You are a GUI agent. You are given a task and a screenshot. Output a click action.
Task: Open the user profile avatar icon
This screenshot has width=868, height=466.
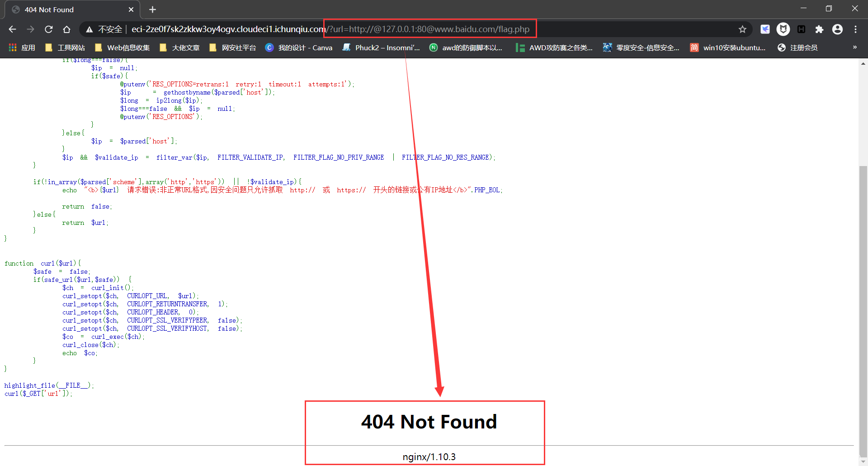(837, 29)
